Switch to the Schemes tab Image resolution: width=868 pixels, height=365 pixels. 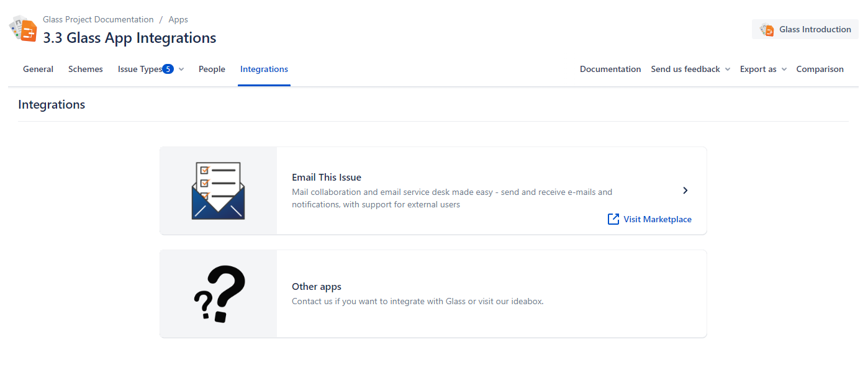click(86, 70)
